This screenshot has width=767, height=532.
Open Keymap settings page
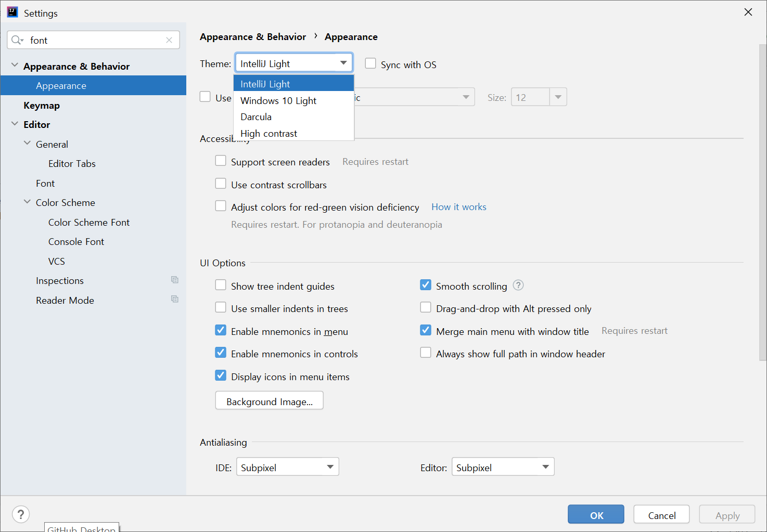click(x=42, y=105)
